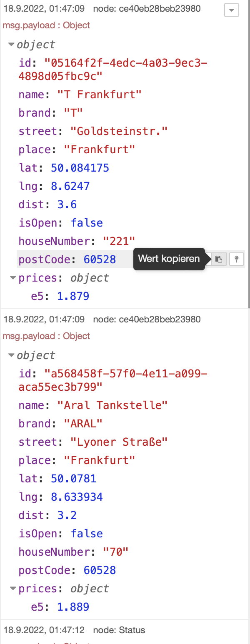Screen dimensions: 250x644
Task: Collapse the first message's top-level object
Action: click(x=12, y=45)
